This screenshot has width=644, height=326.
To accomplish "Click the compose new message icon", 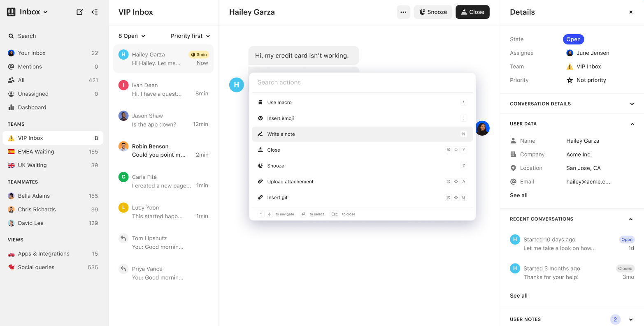I will (80, 12).
